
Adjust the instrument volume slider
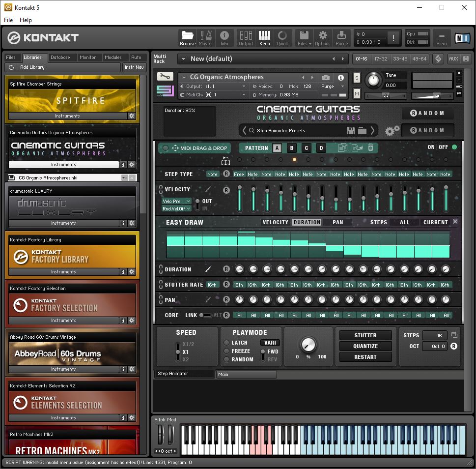click(432, 96)
